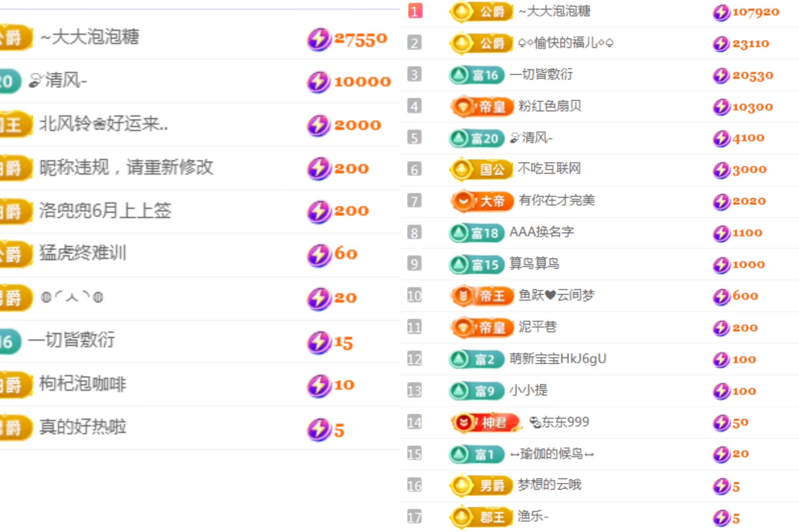This screenshot has height=532, width=799.
Task: Click the 帝王 badge beside 鱼跃云间梦
Action: pos(482,296)
